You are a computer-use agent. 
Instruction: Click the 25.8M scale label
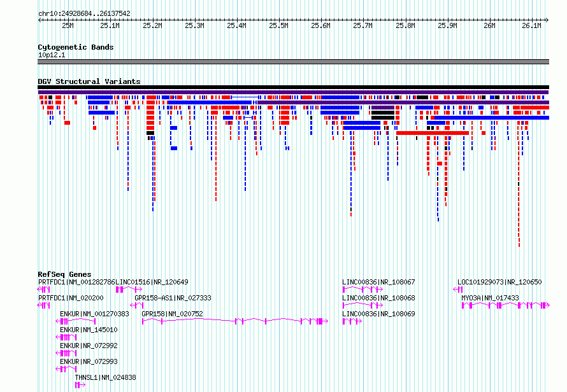(405, 25)
